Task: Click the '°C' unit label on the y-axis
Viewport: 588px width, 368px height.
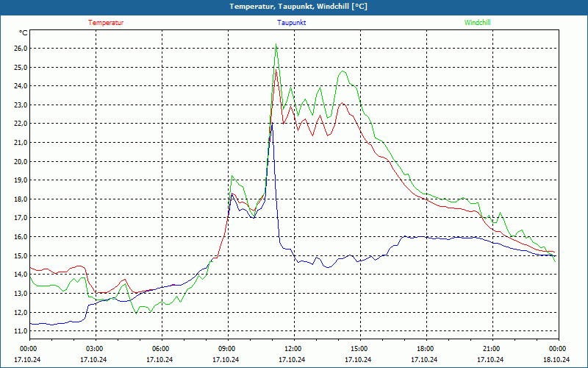Action: click(x=24, y=33)
